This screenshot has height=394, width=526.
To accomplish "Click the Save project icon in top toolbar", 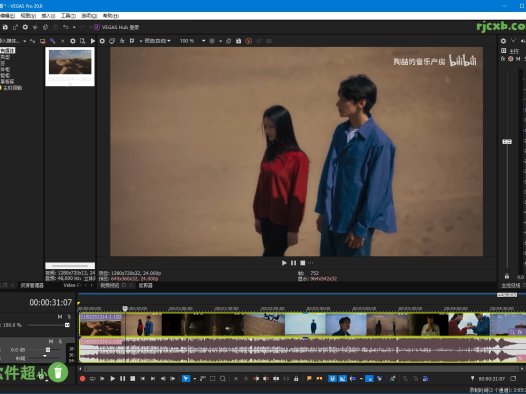I will 5,27.
